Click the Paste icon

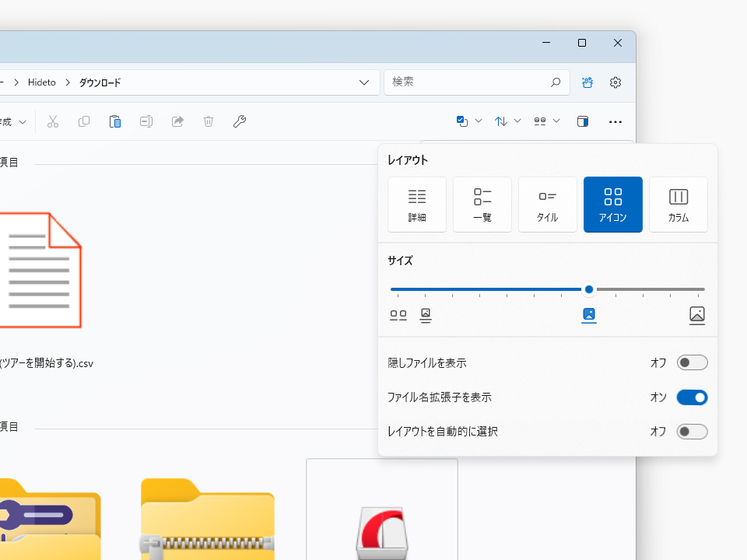coord(114,121)
